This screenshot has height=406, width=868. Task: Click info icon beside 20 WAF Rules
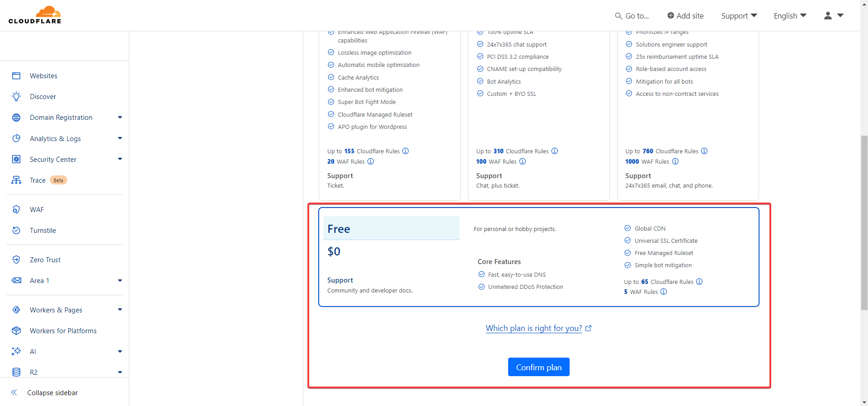pyautogui.click(x=371, y=161)
